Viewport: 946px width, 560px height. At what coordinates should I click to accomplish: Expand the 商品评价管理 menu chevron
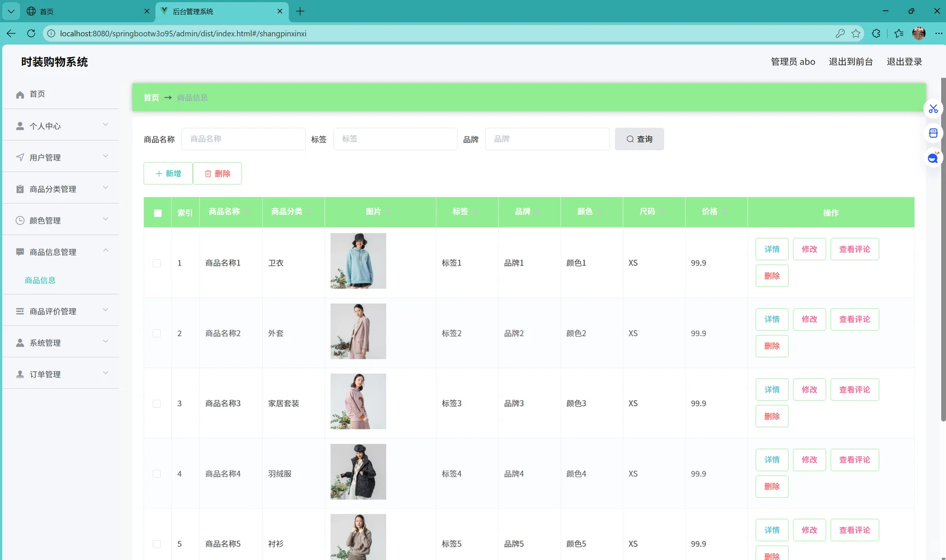[105, 310]
